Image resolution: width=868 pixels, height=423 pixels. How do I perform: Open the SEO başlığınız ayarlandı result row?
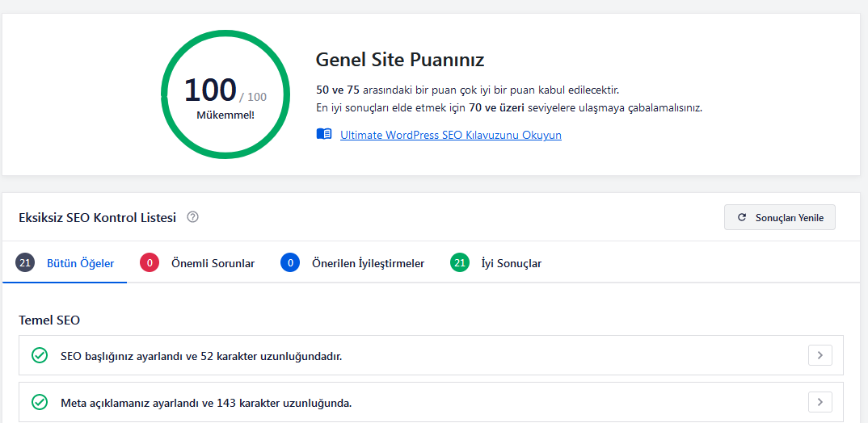coord(432,355)
